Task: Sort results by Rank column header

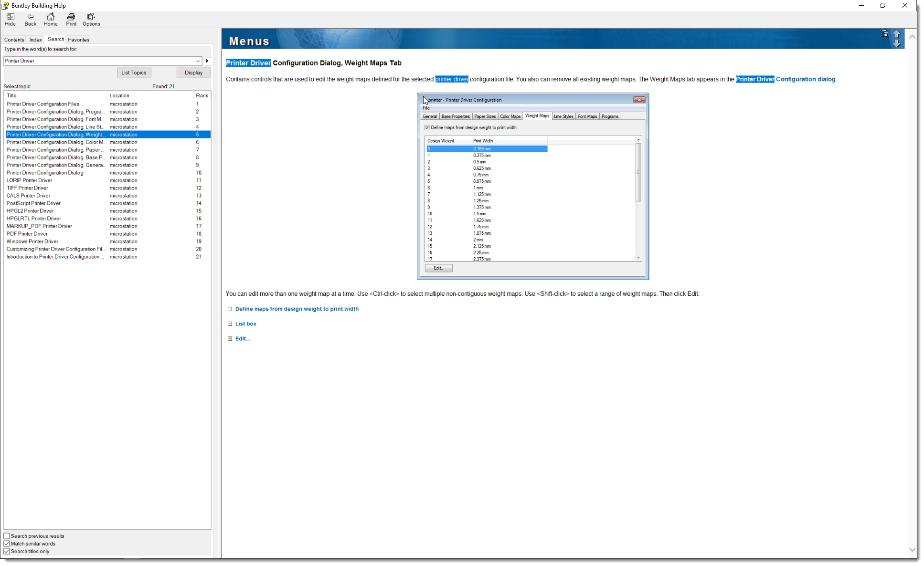Action: coord(202,95)
